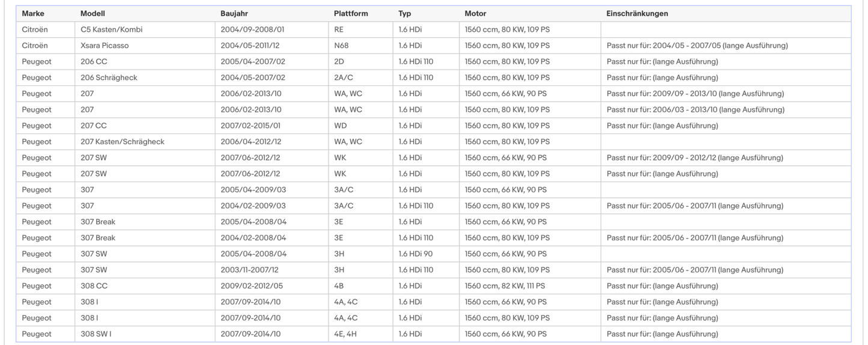Viewport: 868px width, 345px height.
Task: Select the C5 Kasten/Kombi model cell
Action: [x=145, y=29]
